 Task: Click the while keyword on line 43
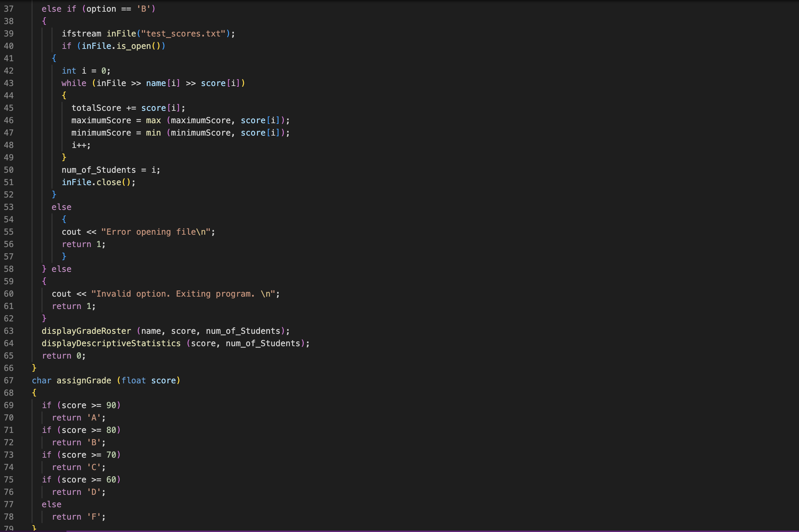point(74,83)
